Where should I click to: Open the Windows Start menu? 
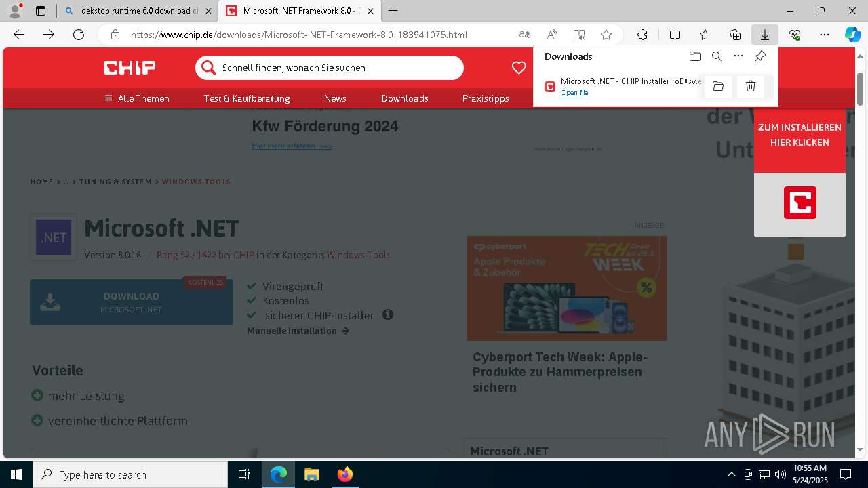click(x=16, y=474)
